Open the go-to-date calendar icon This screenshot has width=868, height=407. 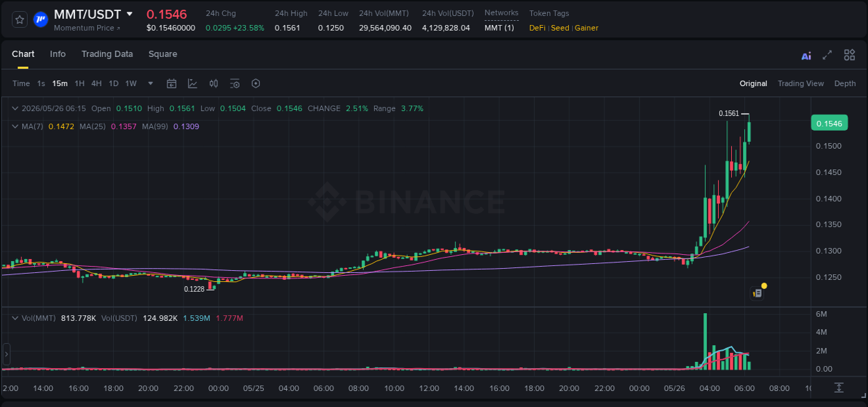click(172, 83)
